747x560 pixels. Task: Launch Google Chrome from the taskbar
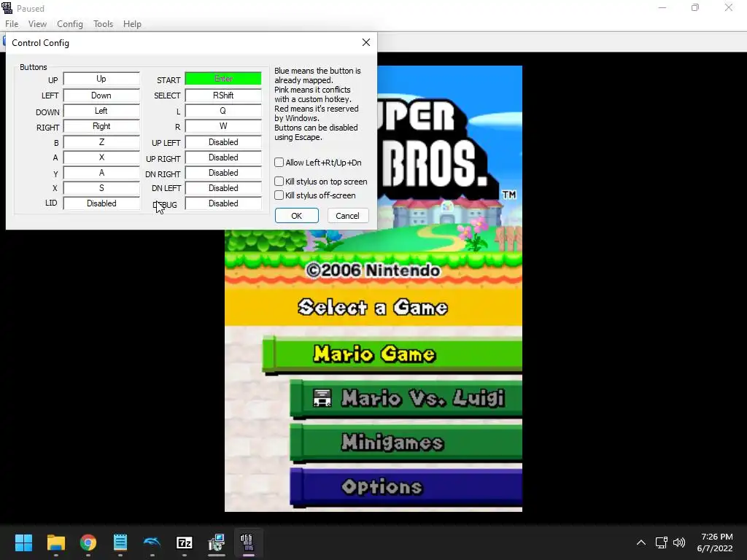click(x=88, y=542)
